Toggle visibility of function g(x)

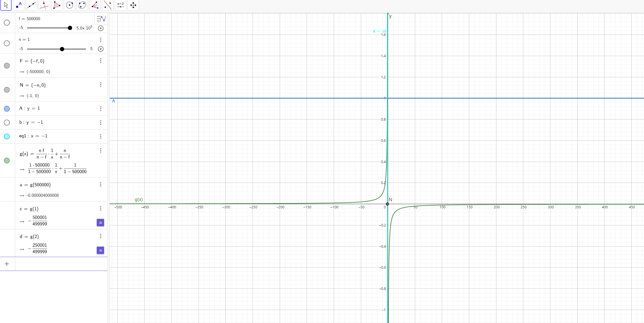tap(7, 161)
